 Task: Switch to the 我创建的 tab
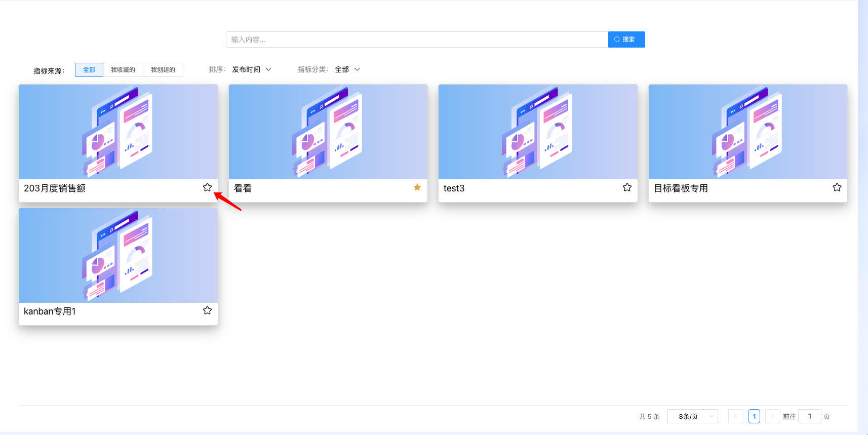pos(163,70)
